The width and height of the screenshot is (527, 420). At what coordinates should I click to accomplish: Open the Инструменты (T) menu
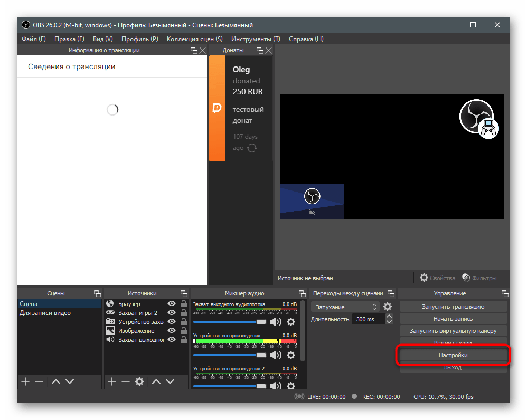click(x=256, y=39)
